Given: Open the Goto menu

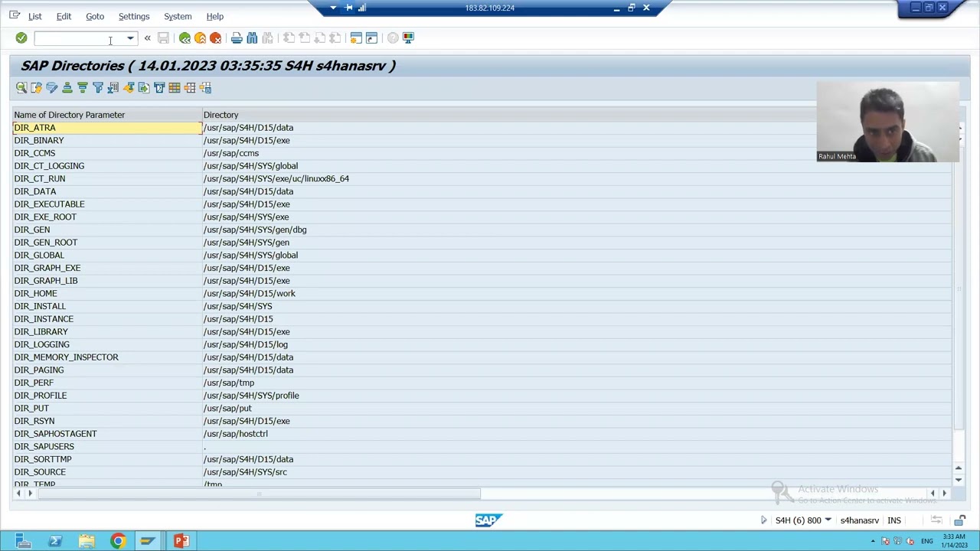Looking at the screenshot, I should tap(95, 16).
